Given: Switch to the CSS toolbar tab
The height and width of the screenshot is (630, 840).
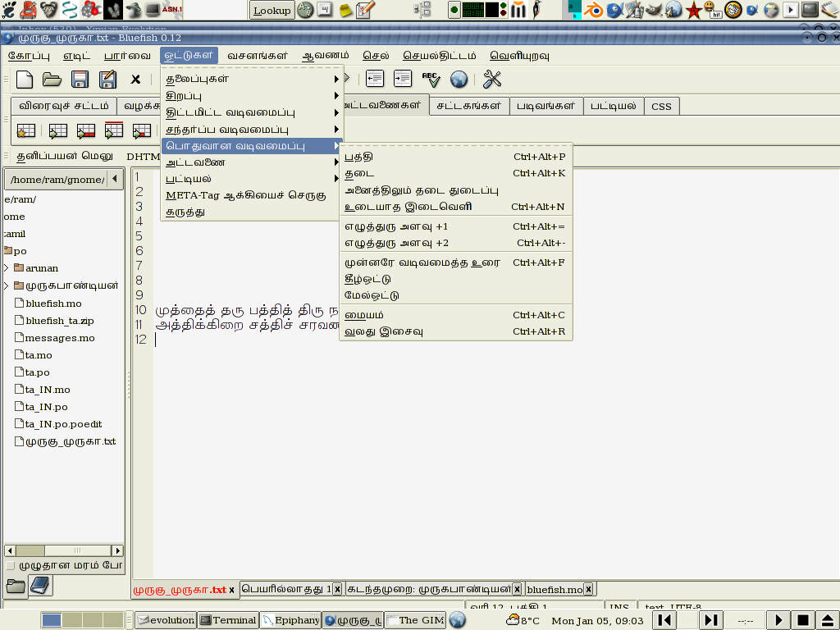Looking at the screenshot, I should point(661,106).
